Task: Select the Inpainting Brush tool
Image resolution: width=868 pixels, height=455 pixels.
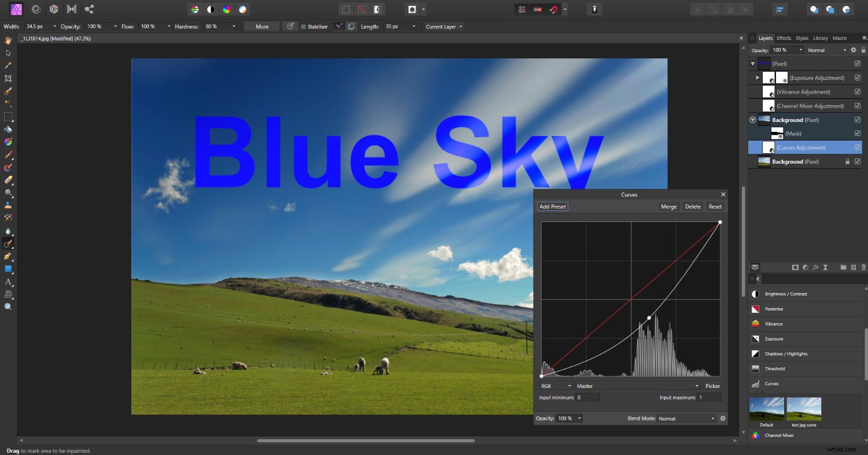Action: coord(8,243)
